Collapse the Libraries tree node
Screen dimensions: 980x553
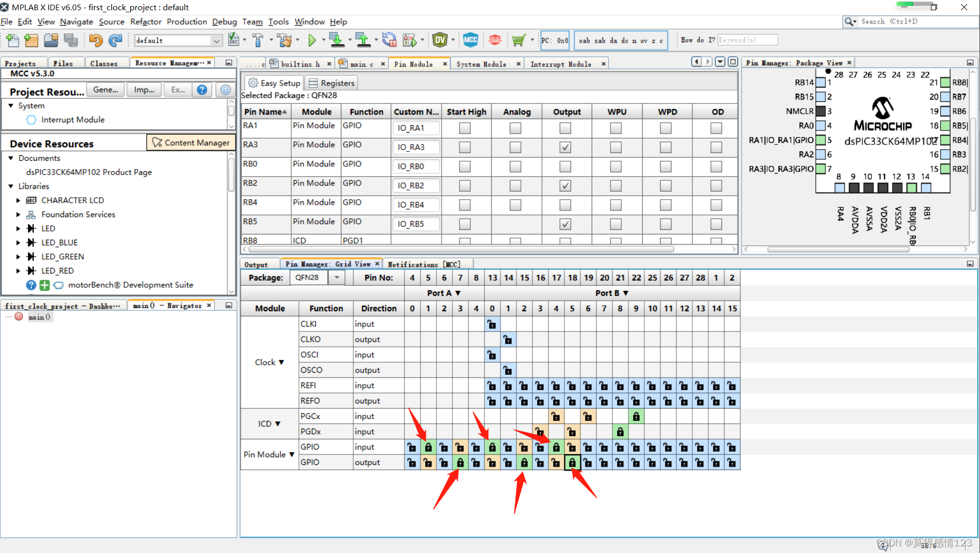point(11,186)
